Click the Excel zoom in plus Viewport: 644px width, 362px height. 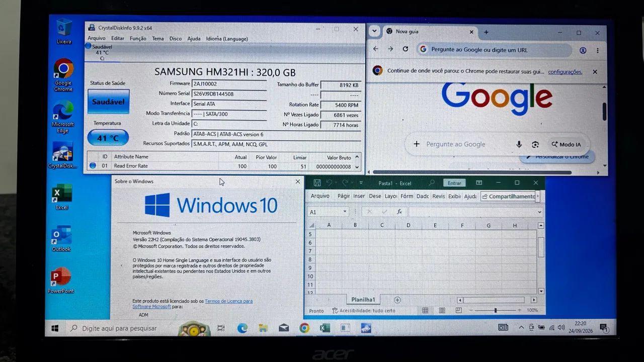tap(521, 311)
